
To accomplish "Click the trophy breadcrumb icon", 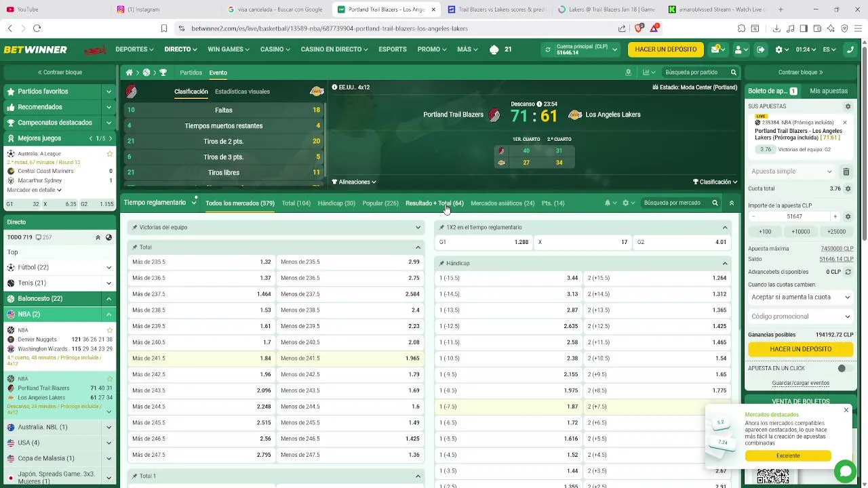I will 163,73.
